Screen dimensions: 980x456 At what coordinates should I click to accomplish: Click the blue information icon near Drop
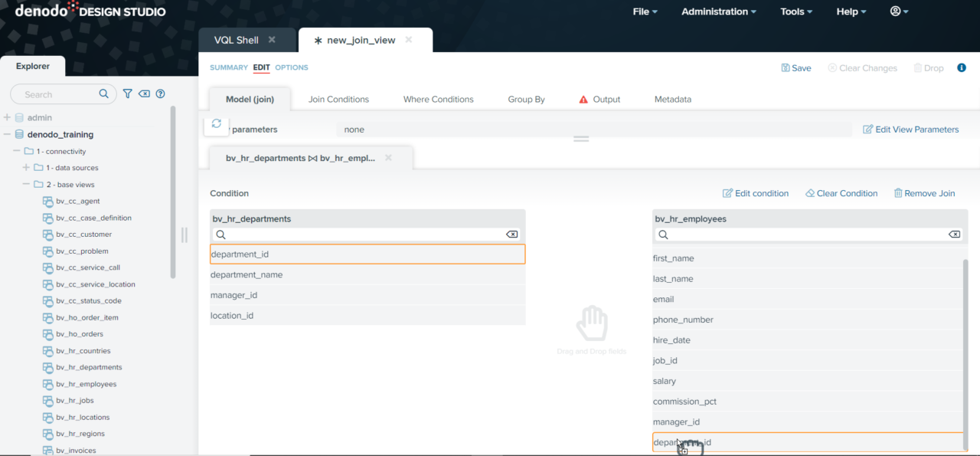962,68
